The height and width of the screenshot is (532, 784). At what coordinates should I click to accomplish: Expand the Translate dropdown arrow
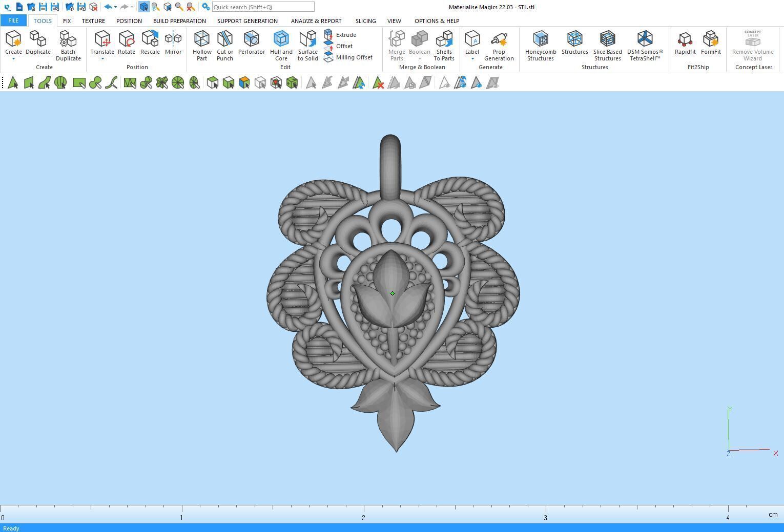point(102,59)
